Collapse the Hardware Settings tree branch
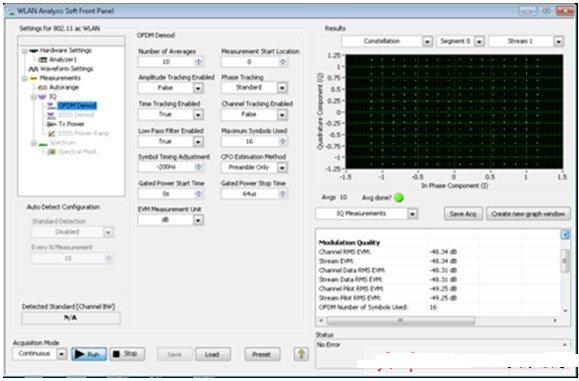 24,51
